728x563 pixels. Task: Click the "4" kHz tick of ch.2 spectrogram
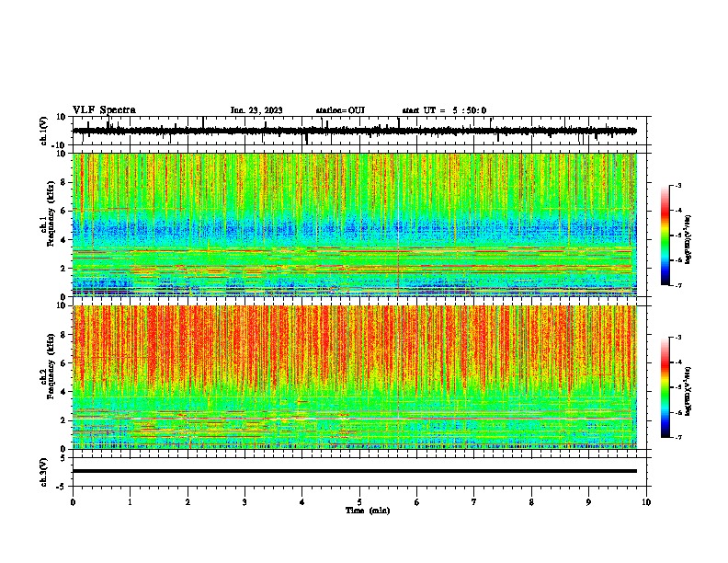(63, 392)
